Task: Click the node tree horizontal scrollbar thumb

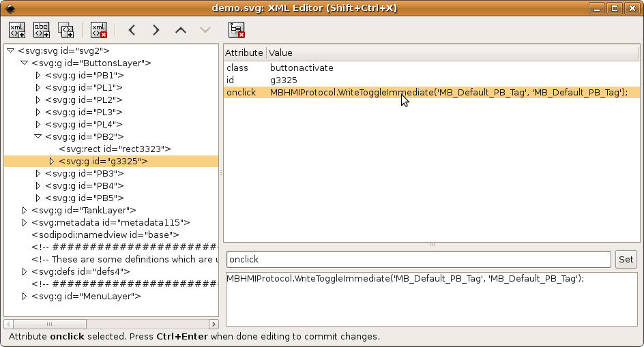Action: 50,324
